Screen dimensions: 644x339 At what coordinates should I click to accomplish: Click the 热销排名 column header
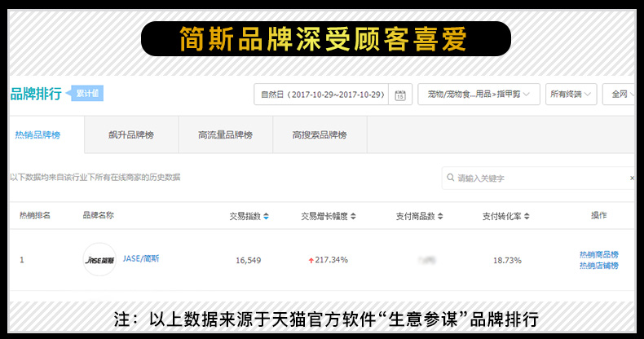(35, 215)
